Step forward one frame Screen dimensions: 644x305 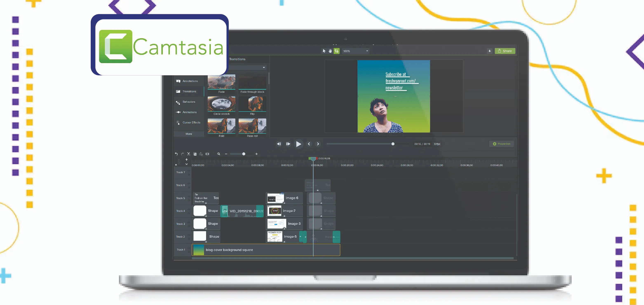tap(288, 144)
